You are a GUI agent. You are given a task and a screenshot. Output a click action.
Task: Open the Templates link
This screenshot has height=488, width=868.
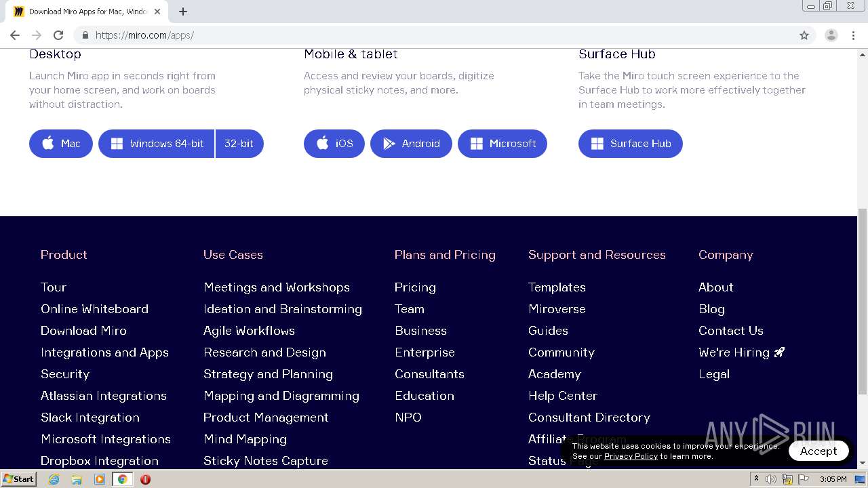pos(557,287)
